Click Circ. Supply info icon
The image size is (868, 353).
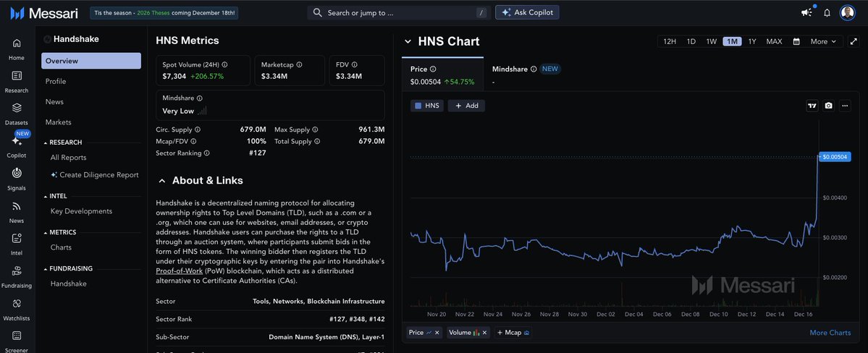point(198,129)
